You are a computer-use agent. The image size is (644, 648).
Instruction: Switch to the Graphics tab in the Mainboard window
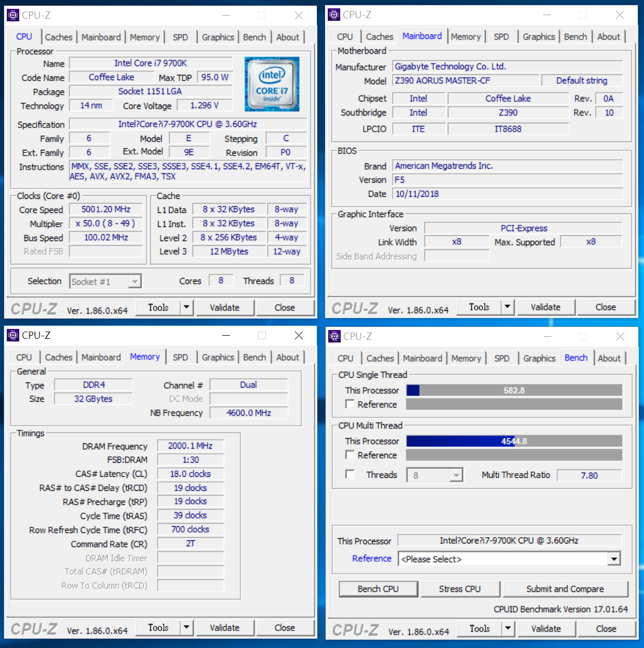[538, 36]
